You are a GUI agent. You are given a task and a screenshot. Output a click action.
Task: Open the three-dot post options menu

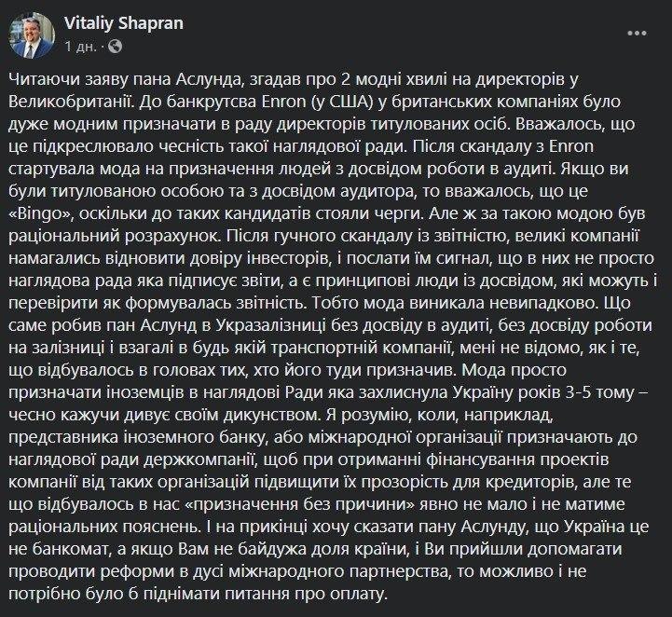tap(637, 34)
